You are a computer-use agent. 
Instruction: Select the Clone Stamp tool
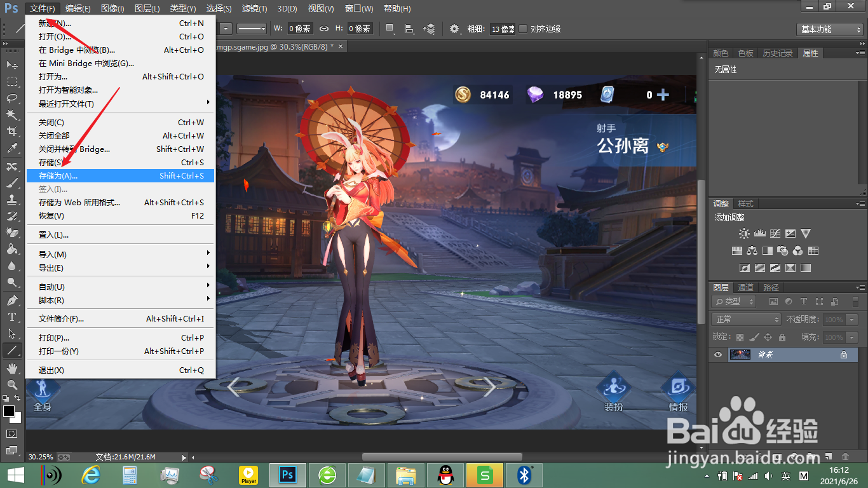click(x=11, y=200)
